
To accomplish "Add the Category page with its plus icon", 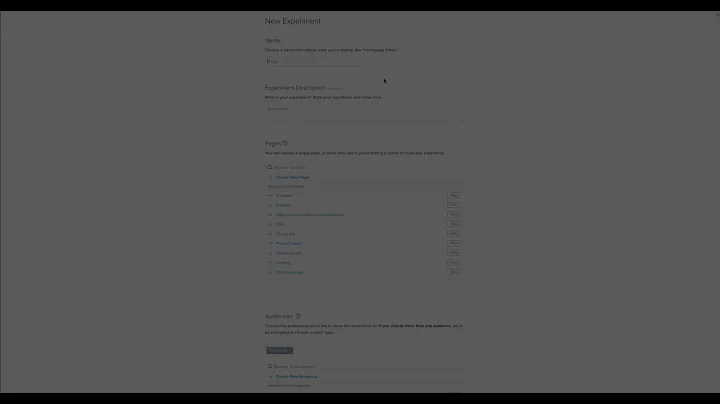I will pos(270,196).
